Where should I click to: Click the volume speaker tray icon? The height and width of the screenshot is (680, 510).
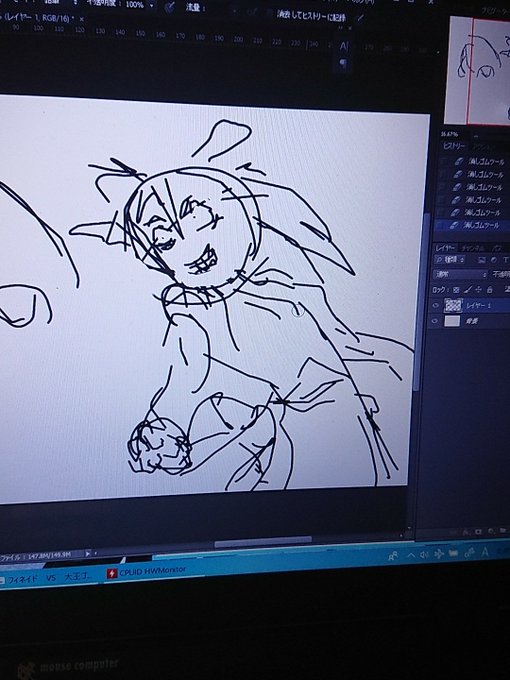coord(424,554)
